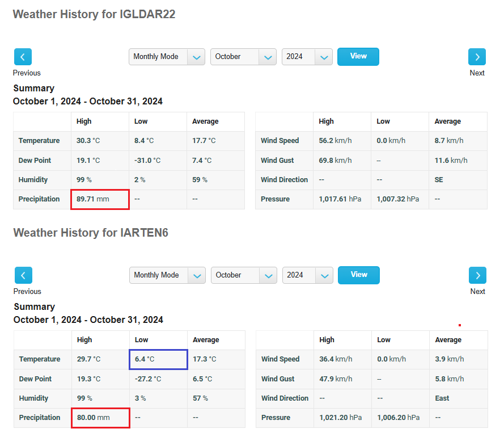Select IARTEN6 precipitation value 80.00 mm
This screenshot has height=437, width=504.
coord(93,418)
